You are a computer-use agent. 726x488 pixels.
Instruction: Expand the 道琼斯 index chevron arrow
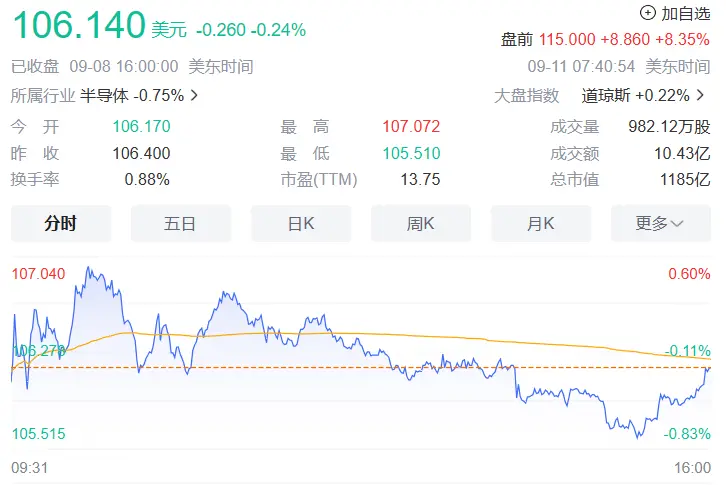click(700, 95)
